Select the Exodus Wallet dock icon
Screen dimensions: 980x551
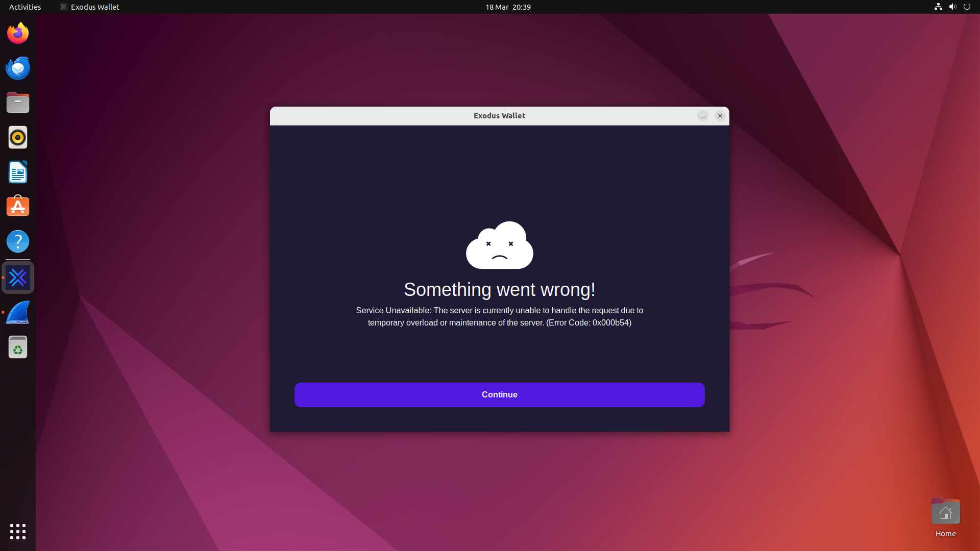pyautogui.click(x=18, y=278)
